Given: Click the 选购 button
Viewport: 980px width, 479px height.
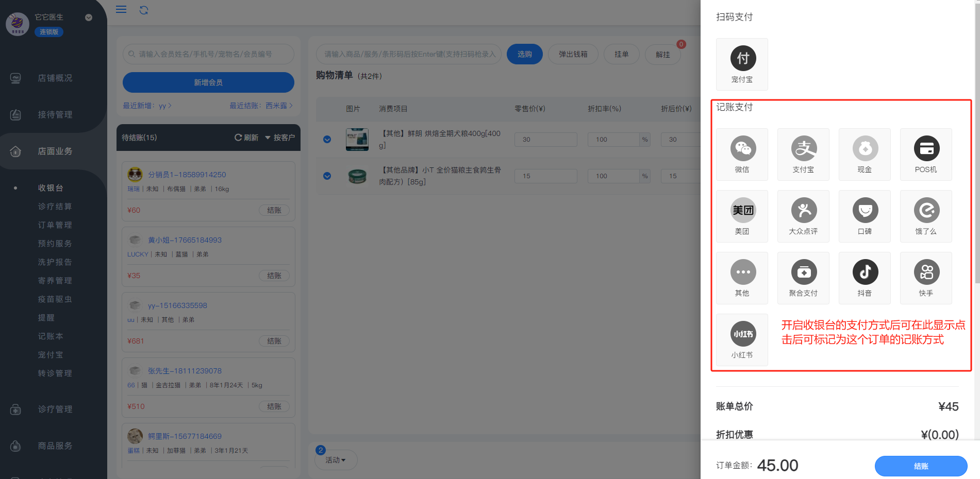Looking at the screenshot, I should click(x=525, y=54).
